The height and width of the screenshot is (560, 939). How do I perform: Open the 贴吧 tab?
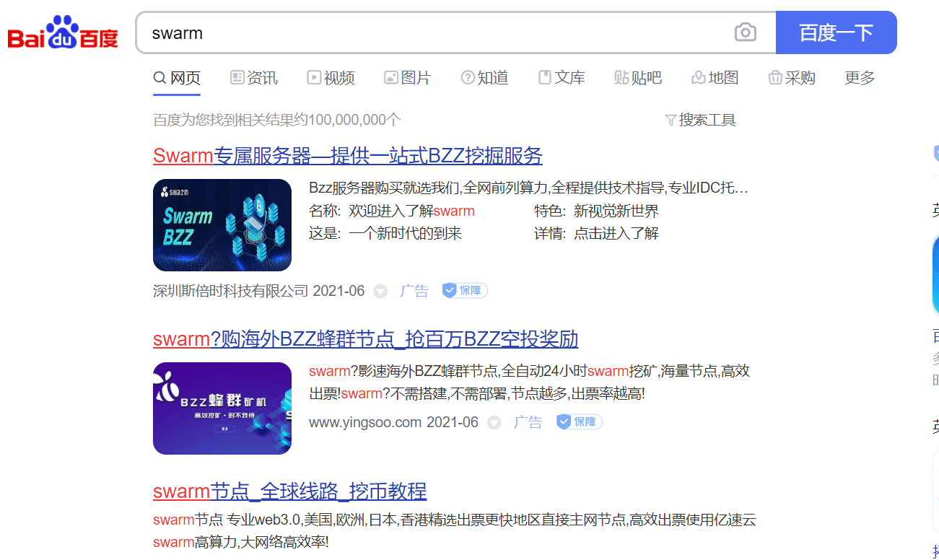tap(638, 78)
